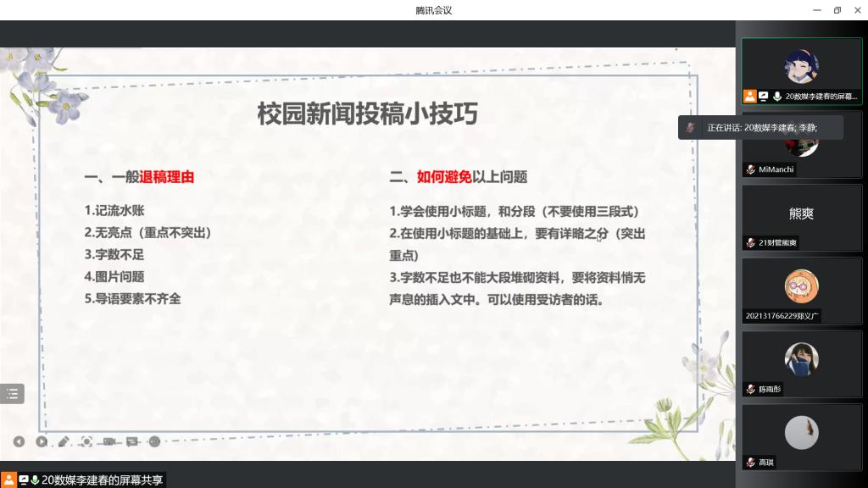This screenshot has width=868, height=488.
Task: Click the muted mic icon next to MiManchi
Action: 750,169
